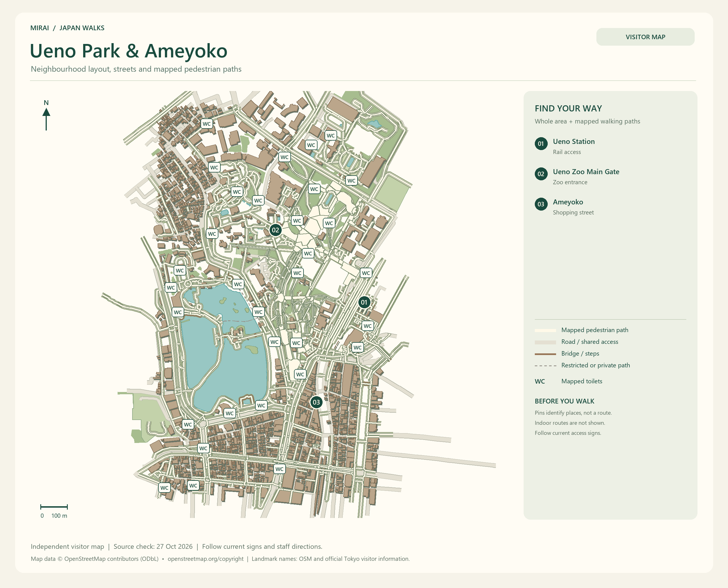The image size is (728, 588).
Task: Click the MIRAI breadcrumb
Action: [40, 28]
